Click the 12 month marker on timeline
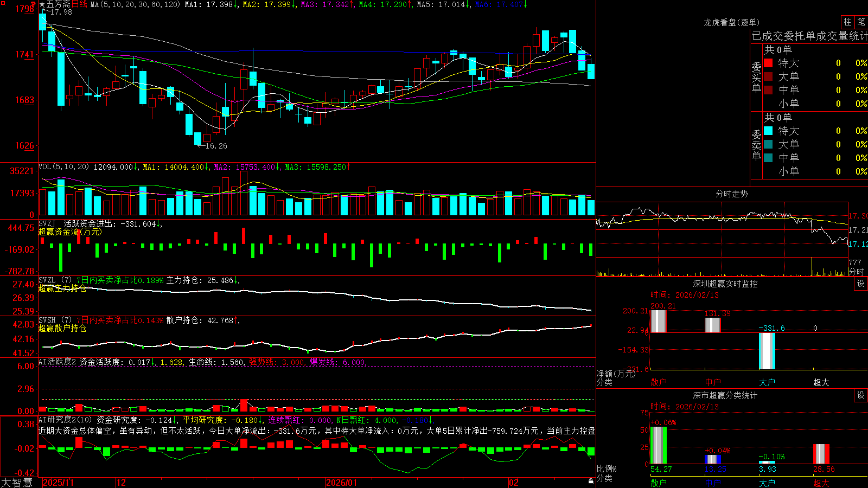 tap(122, 483)
